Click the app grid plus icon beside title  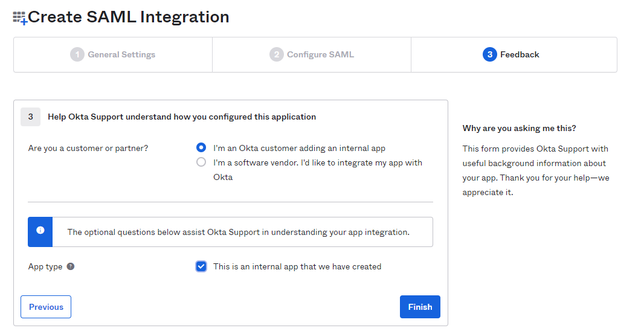20,18
